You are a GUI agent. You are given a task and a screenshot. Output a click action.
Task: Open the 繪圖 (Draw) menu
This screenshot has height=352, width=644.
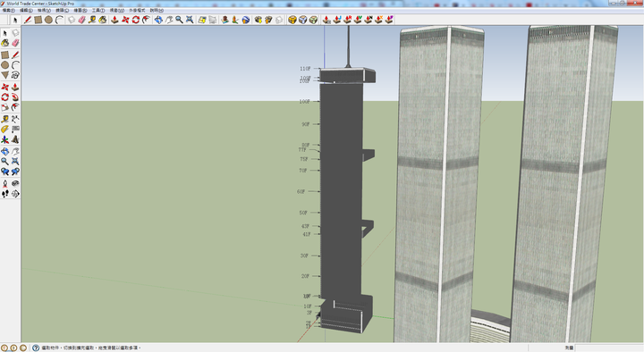tap(80, 10)
